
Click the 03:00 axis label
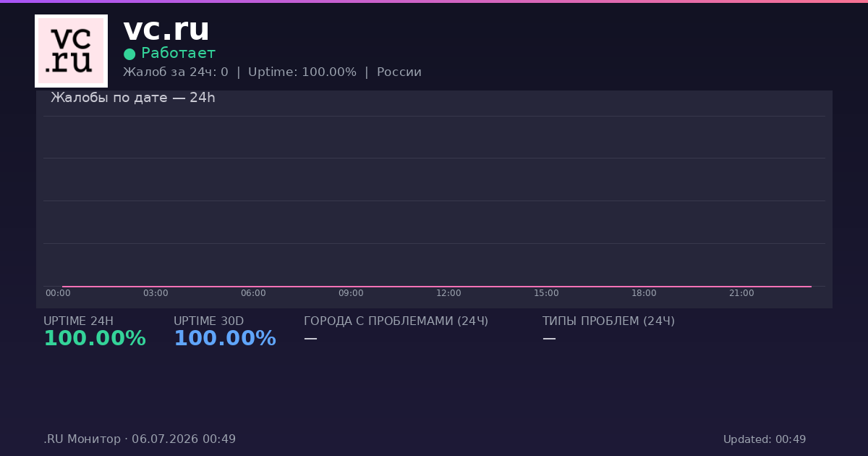[156, 293]
